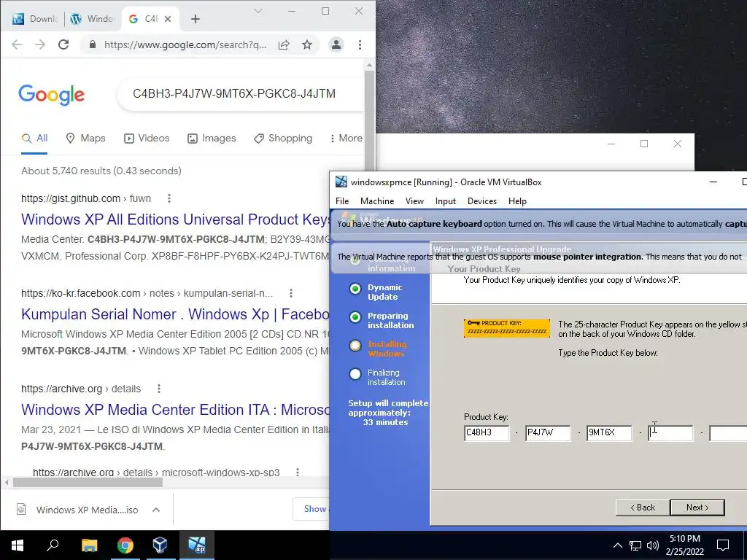The image size is (747, 560).
Task: Open options for gist.github.com result
Action: tap(169, 198)
